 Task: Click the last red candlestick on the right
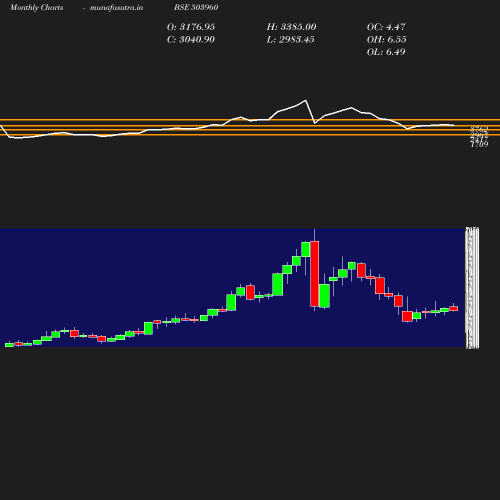click(453, 309)
